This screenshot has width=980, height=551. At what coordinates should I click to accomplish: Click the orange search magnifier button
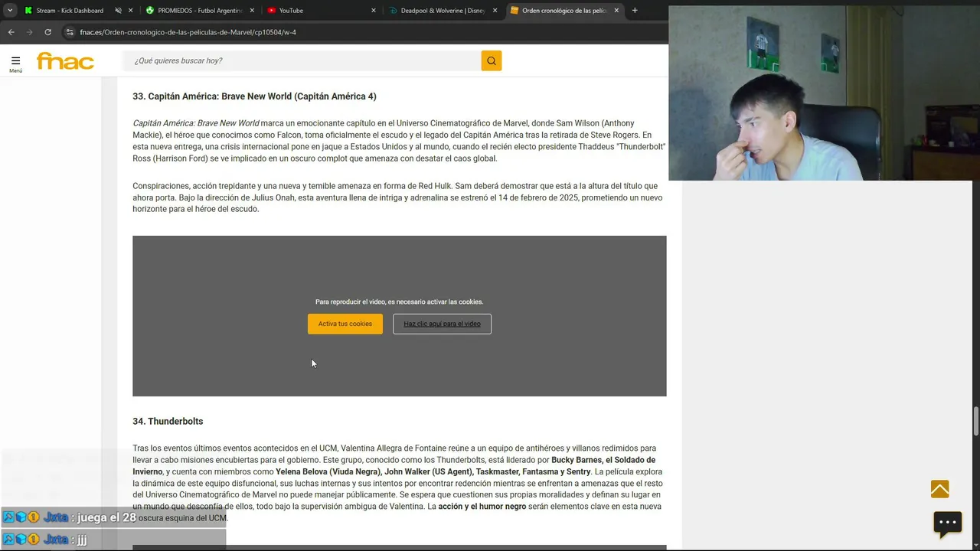click(492, 60)
